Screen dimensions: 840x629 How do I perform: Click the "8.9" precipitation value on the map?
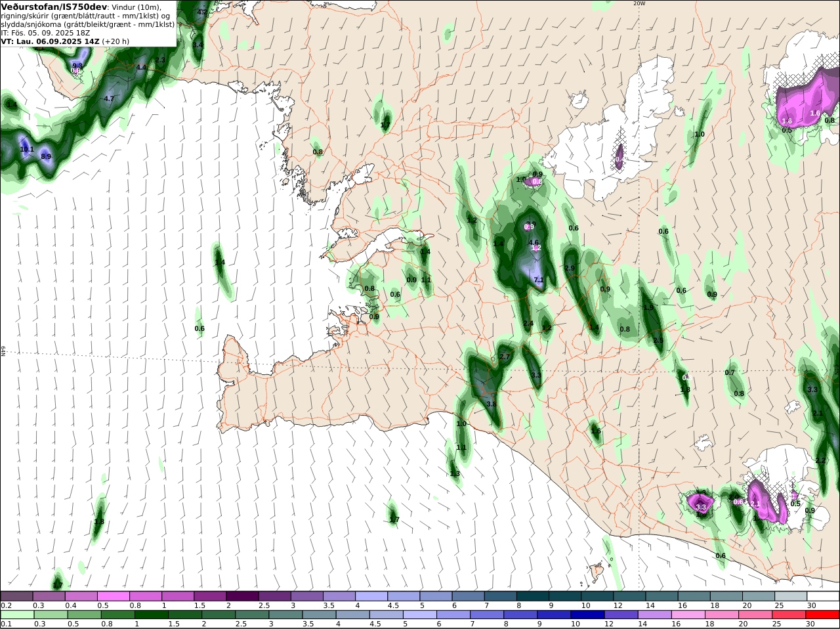pos(46,156)
